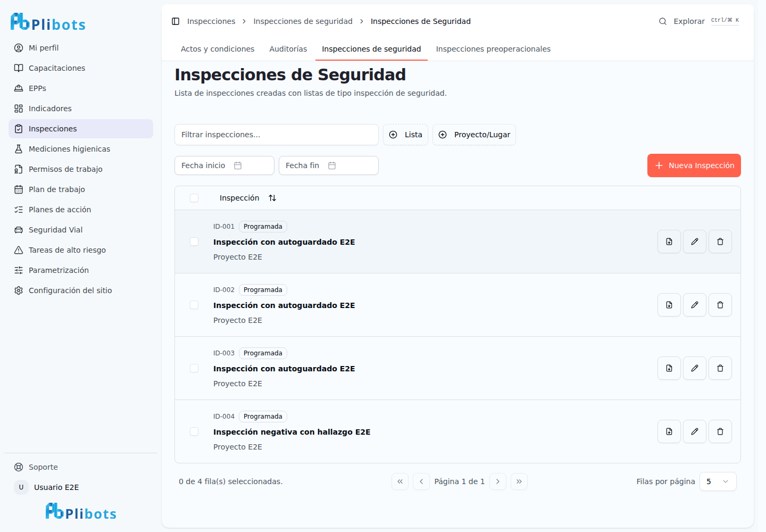Click the edit pencil for ID-001

tap(695, 242)
